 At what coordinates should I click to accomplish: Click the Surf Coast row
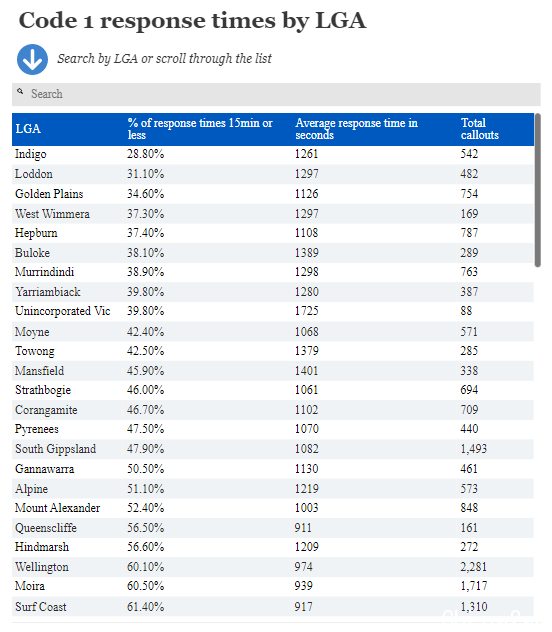(x=273, y=607)
